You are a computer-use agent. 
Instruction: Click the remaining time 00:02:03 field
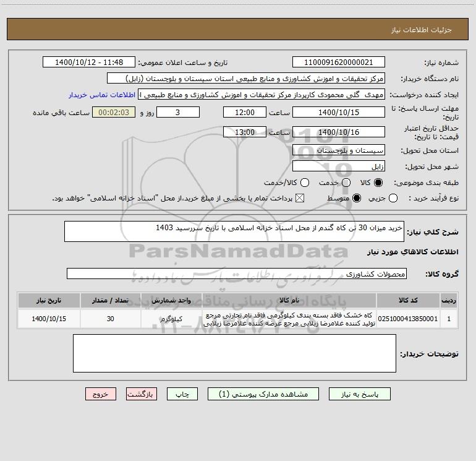(114, 112)
